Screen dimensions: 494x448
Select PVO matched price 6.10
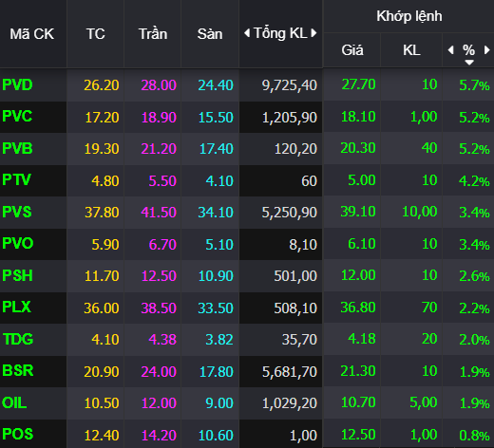coord(362,244)
